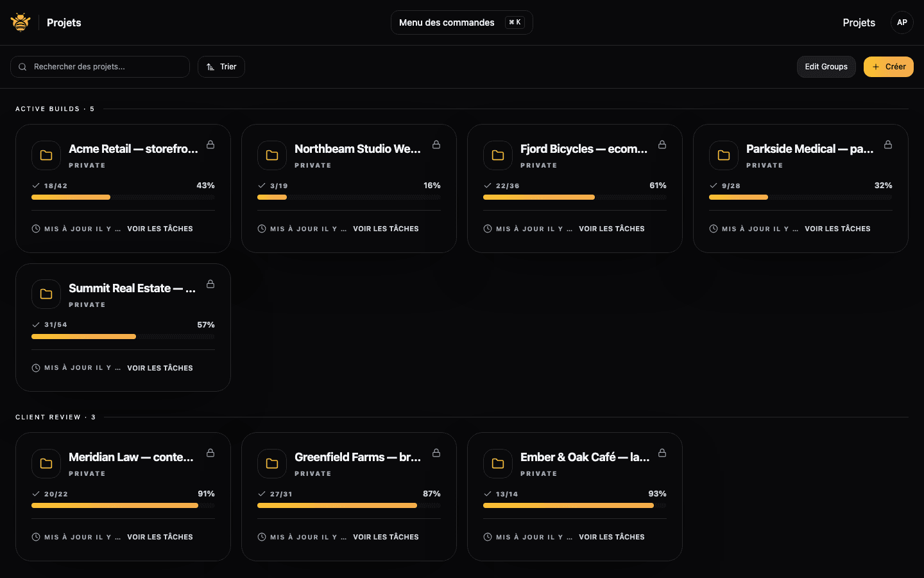Toggle the privacy lock on the Northbeam Studio card

(x=436, y=145)
